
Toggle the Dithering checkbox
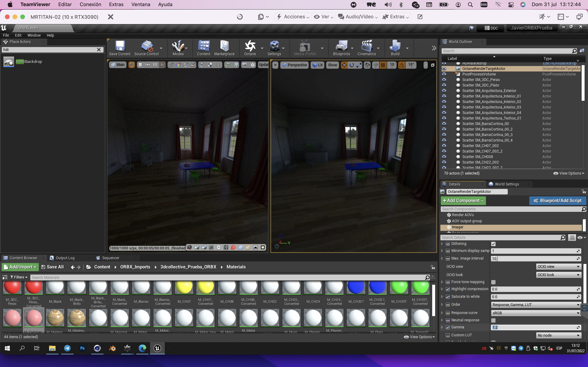coord(493,244)
